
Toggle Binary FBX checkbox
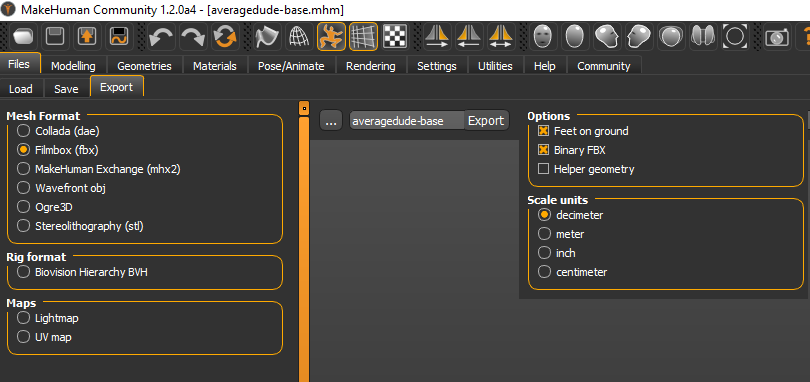click(543, 150)
